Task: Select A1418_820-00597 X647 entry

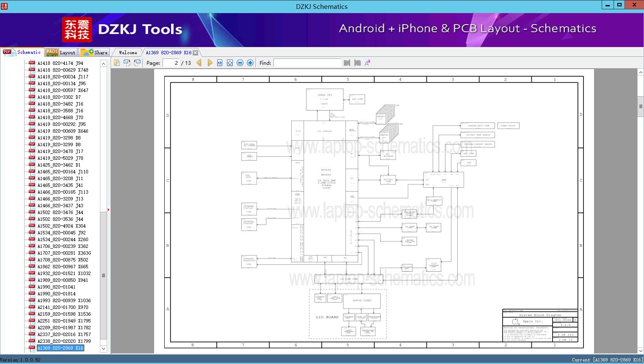Action: tap(63, 90)
